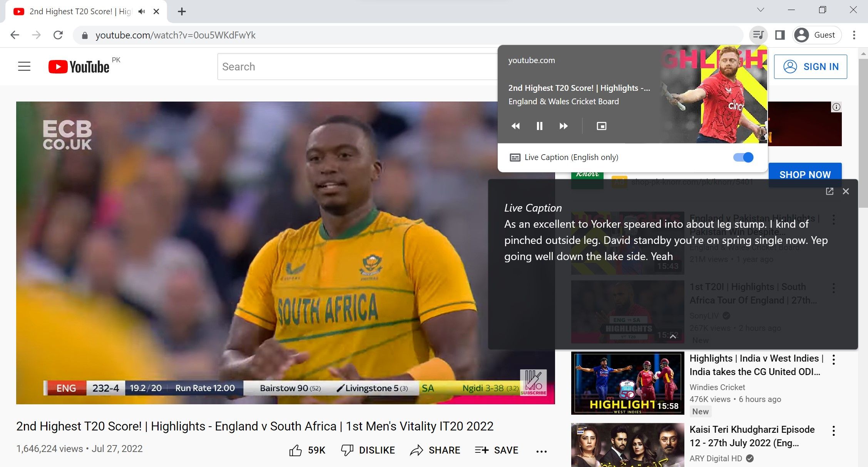Viewport: 868px width, 467px height.
Task: Open options for India v West Indies video
Action: [833, 360]
